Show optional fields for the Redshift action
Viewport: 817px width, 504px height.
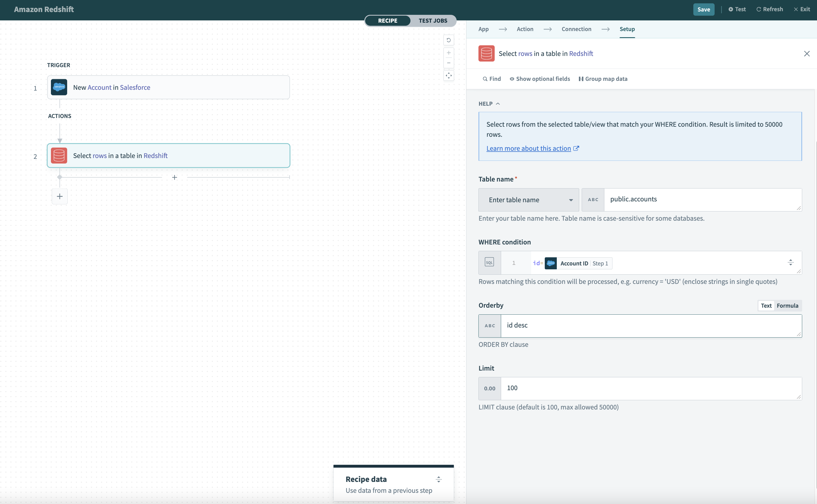coord(539,79)
